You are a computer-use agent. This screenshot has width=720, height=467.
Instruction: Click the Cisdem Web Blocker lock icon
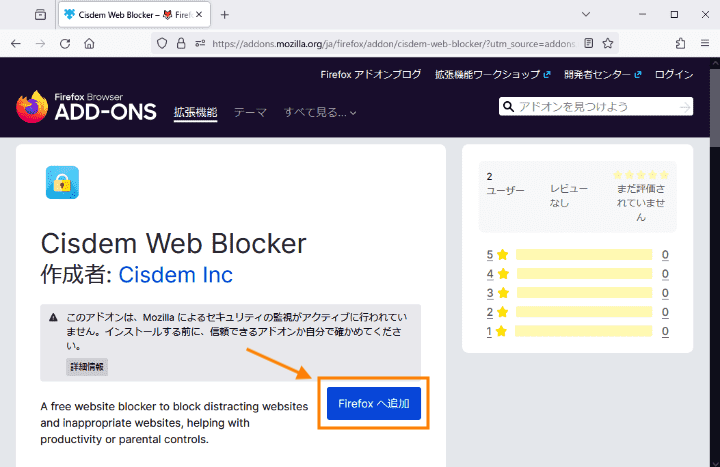tap(62, 182)
